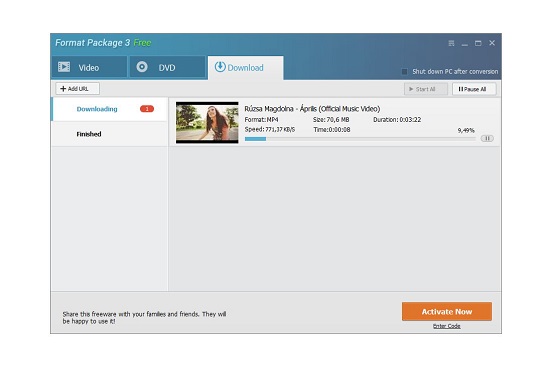Click the download progress bar
Screen dimensions: 550x367
360,139
